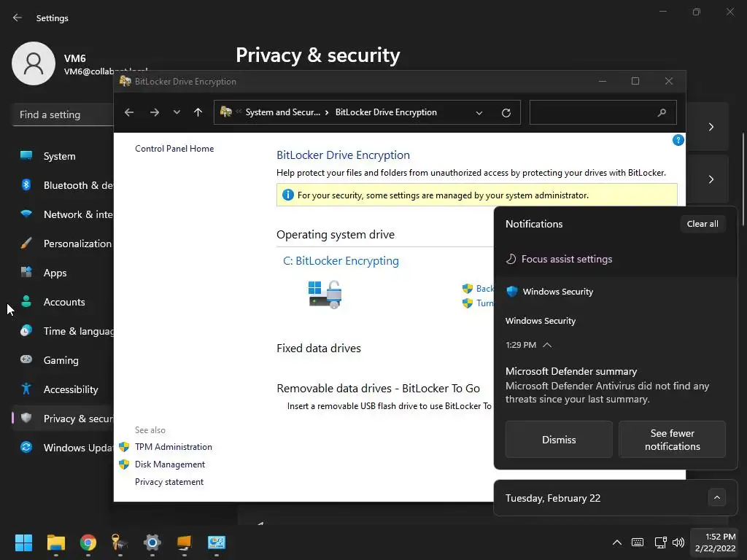
Task: Go back in BitLocker window navigation
Action: pos(129,112)
